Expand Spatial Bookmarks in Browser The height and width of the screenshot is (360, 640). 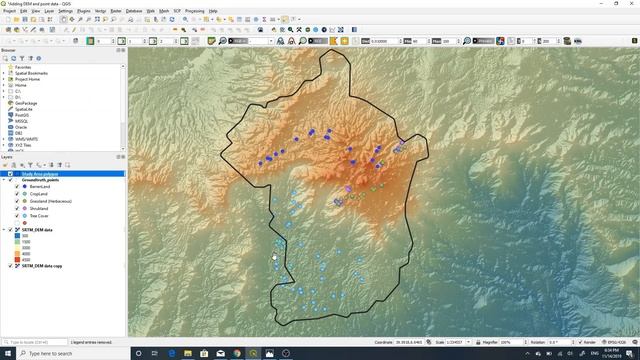[x=4, y=73]
